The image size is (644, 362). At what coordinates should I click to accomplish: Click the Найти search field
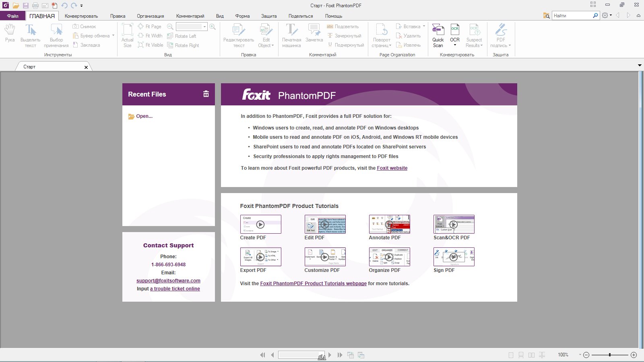pos(572,16)
